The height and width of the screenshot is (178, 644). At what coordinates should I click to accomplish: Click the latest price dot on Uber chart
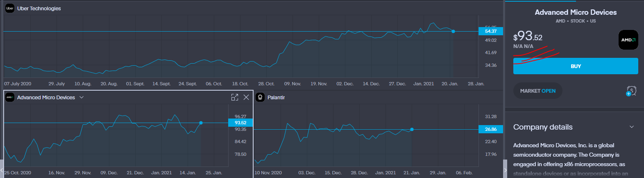tap(453, 31)
